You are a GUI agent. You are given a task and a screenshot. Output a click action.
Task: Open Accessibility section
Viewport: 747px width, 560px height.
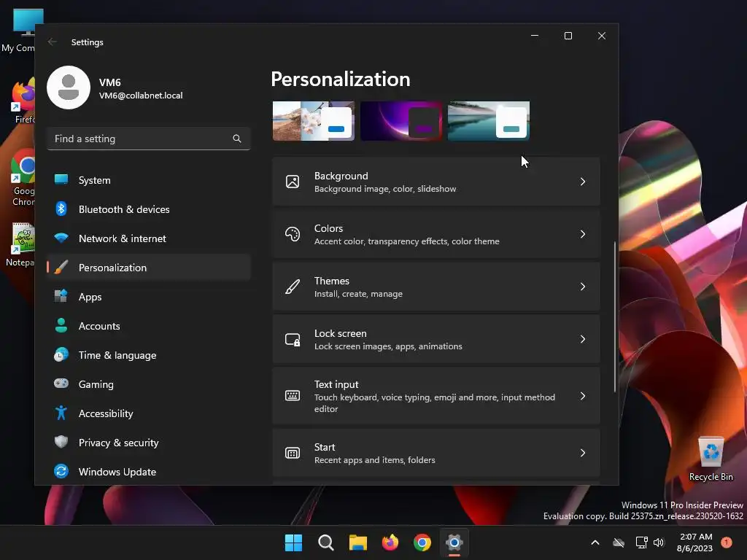(149, 413)
